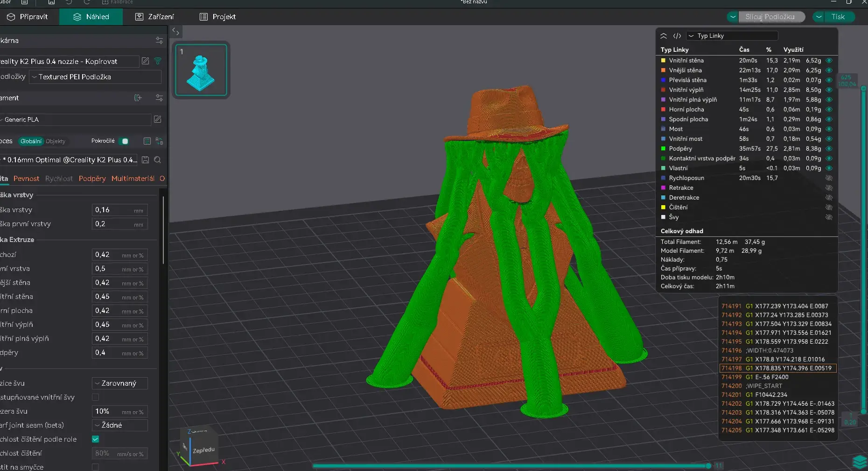868x471 pixels.
Task: Select the Pevnost settings tab
Action: [x=26, y=179]
